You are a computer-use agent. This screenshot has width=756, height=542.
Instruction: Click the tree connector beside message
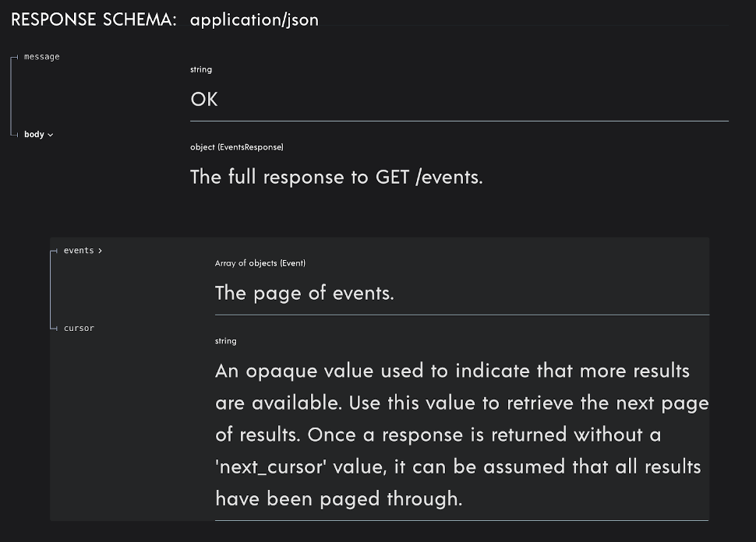tap(15, 58)
